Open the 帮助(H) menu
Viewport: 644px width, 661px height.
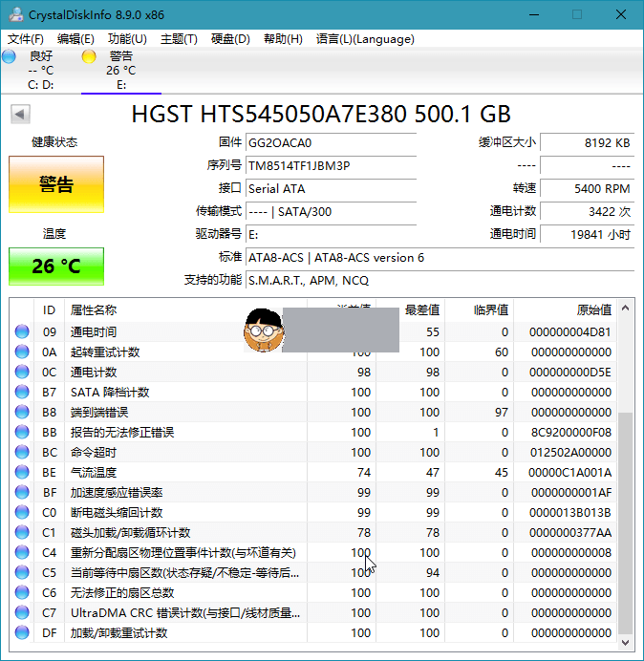pyautogui.click(x=283, y=39)
